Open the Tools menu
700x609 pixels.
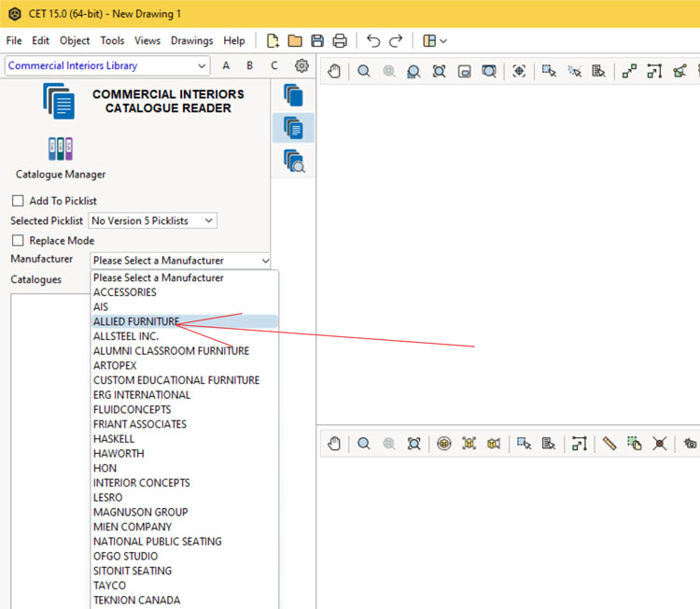tap(112, 41)
